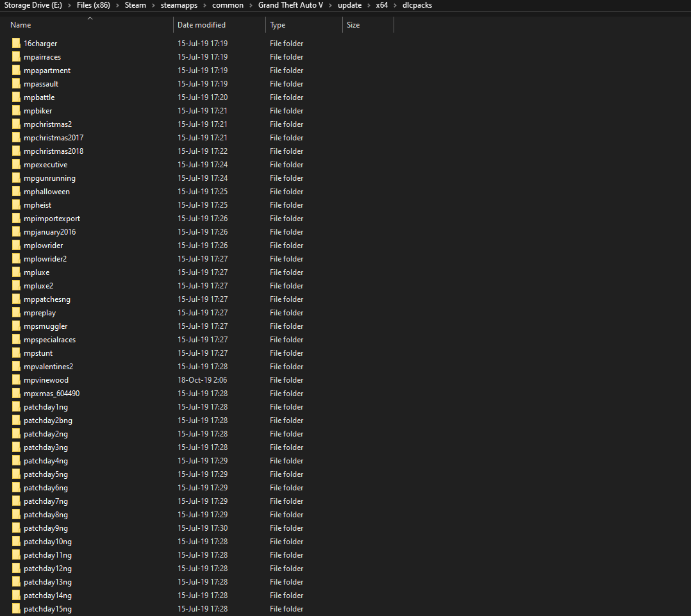Click the patchday3ng folder name
Screen dimensions: 691x616
click(x=46, y=447)
